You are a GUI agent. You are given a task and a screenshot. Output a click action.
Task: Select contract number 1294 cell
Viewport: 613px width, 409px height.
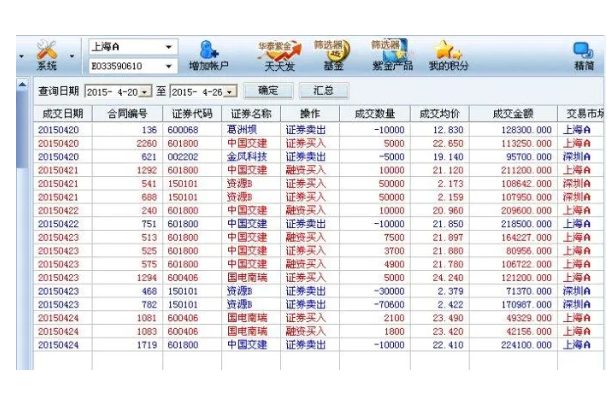pyautogui.click(x=127, y=278)
